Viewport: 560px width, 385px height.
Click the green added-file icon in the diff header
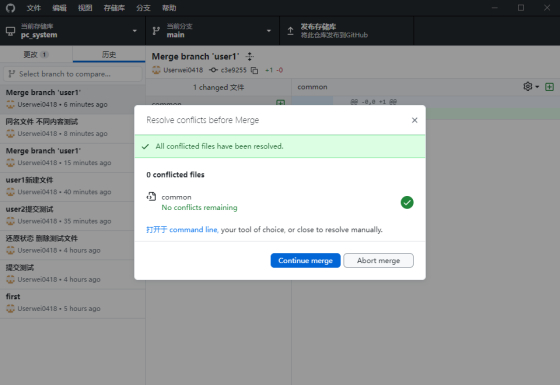tap(549, 87)
